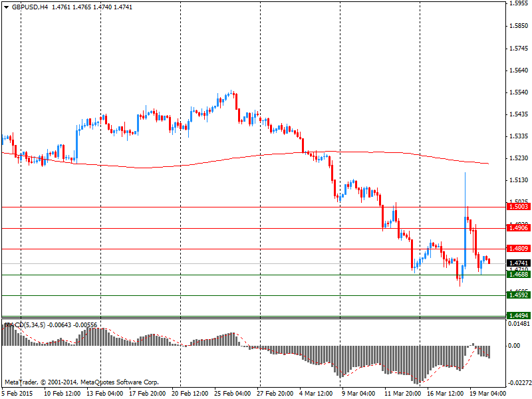Click the 1.4906 red price level label
Screen dimensions: 532x399
tap(519, 227)
